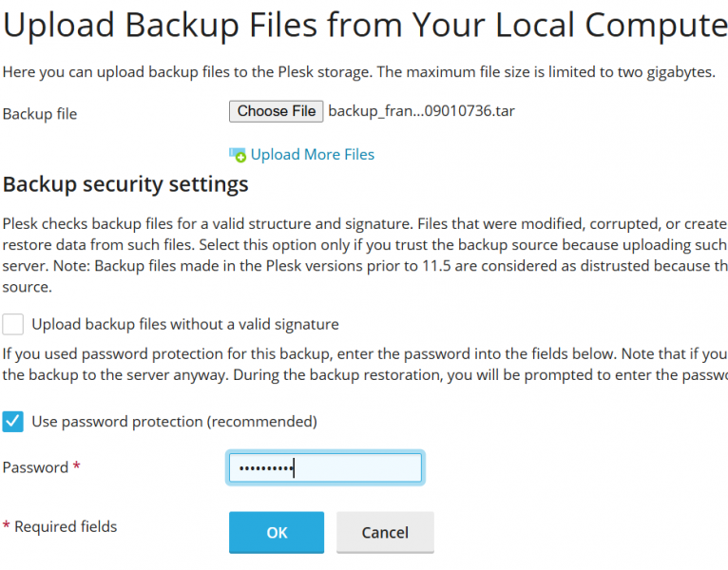
Task: Uncheck the Use password protection checkbox
Action: 13,422
